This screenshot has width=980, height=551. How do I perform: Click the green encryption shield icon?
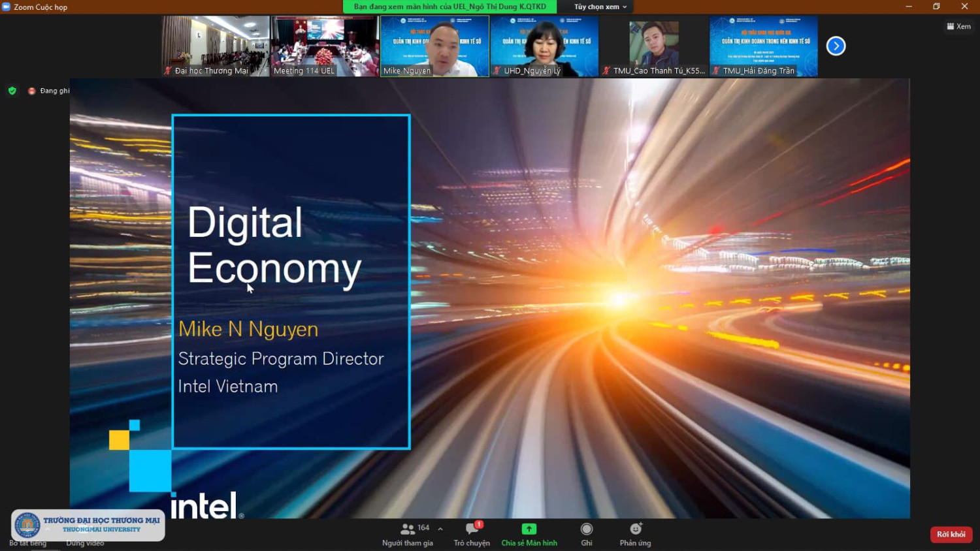[12, 91]
